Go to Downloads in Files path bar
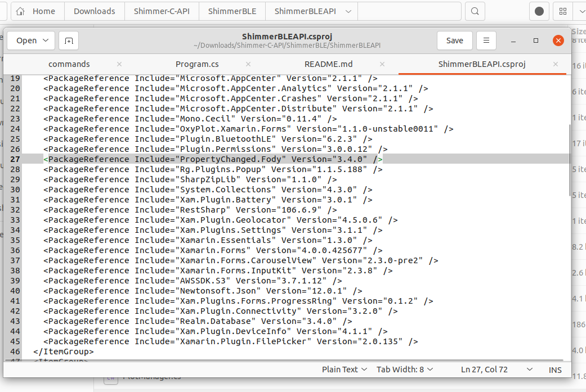Image resolution: width=586 pixels, height=392 pixels. [x=95, y=11]
